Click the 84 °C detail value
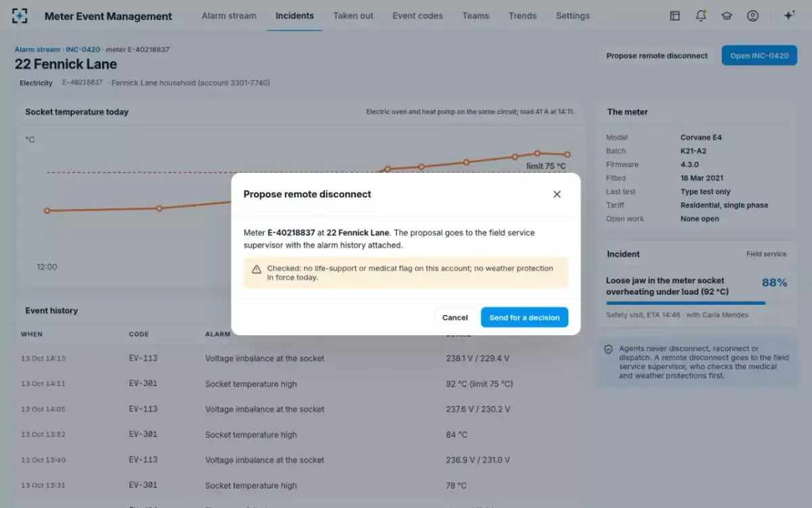812x508 pixels. point(457,435)
